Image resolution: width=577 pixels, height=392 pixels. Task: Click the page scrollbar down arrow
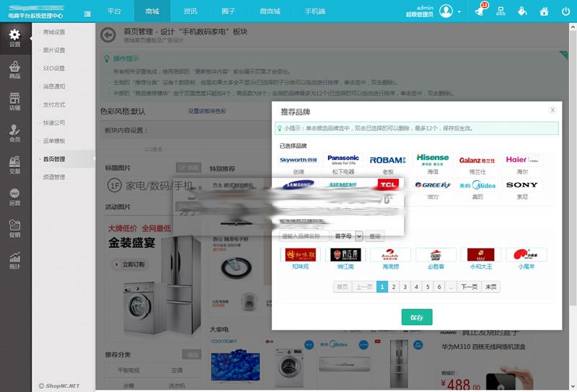(573, 386)
